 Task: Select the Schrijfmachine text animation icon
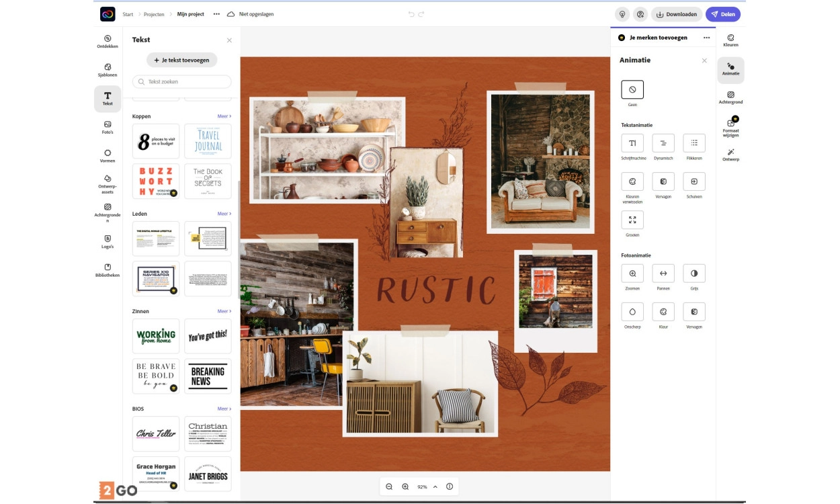[x=632, y=143]
